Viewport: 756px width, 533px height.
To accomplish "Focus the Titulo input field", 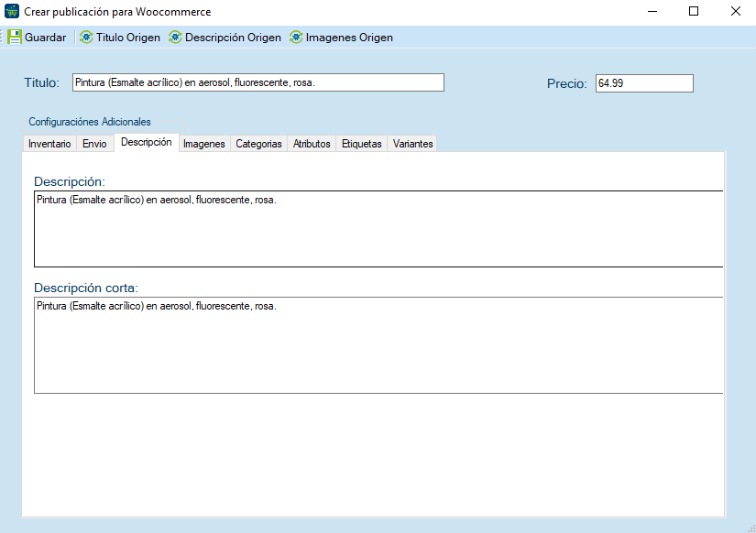I will point(257,82).
